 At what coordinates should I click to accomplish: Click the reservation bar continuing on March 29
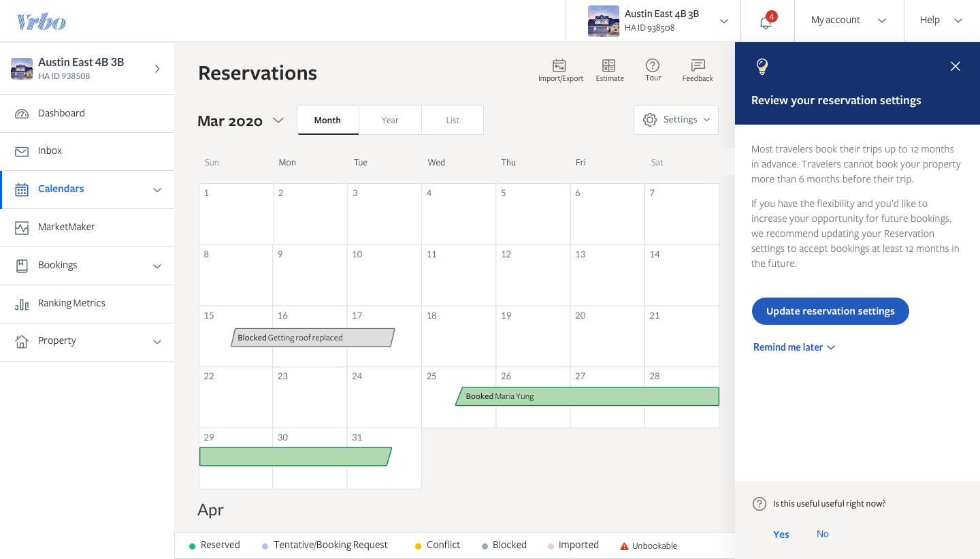coord(295,456)
